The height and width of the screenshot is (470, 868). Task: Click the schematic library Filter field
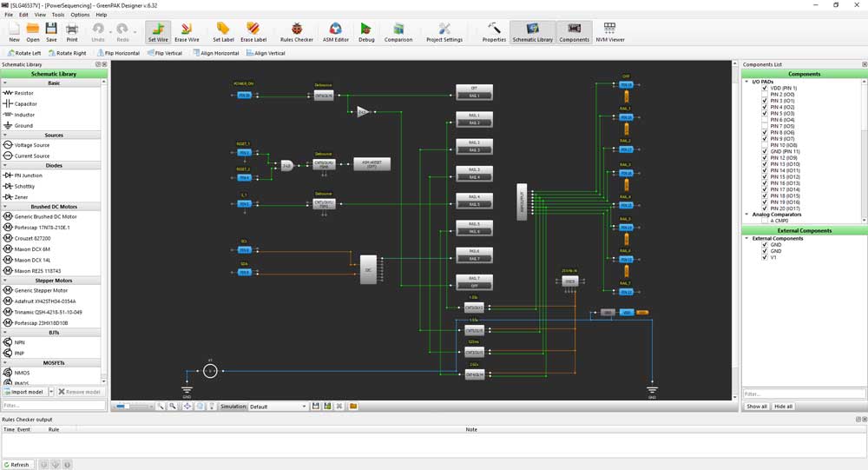pos(50,406)
